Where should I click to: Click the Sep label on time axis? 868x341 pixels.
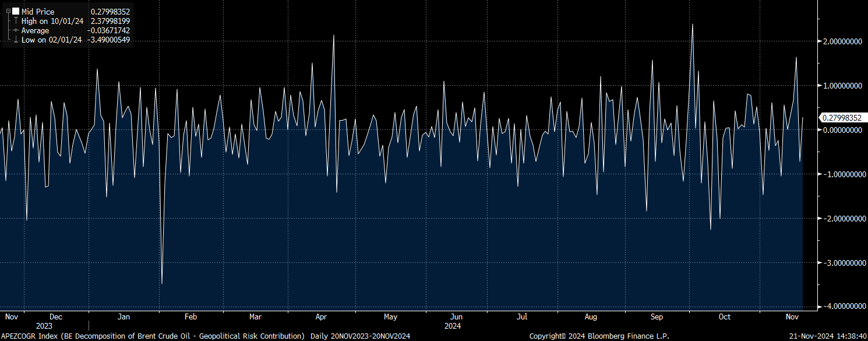[657, 317]
